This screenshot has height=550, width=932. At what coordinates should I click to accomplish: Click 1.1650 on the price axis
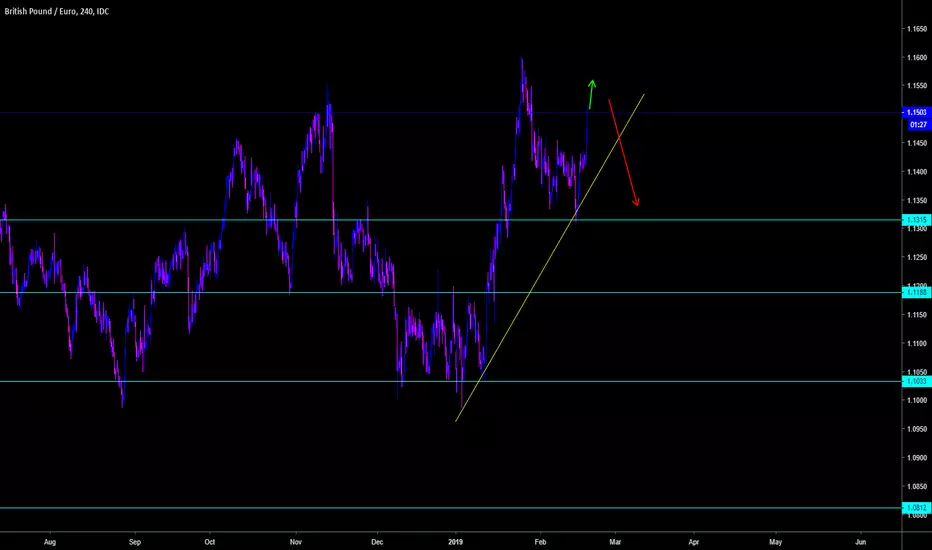[x=917, y=29]
